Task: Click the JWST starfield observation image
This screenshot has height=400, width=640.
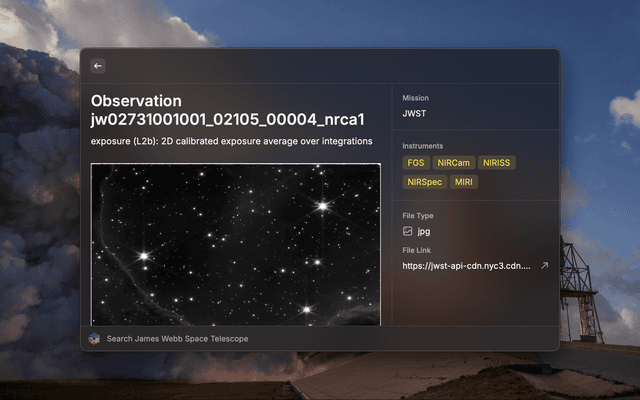Action: pyautogui.click(x=235, y=244)
